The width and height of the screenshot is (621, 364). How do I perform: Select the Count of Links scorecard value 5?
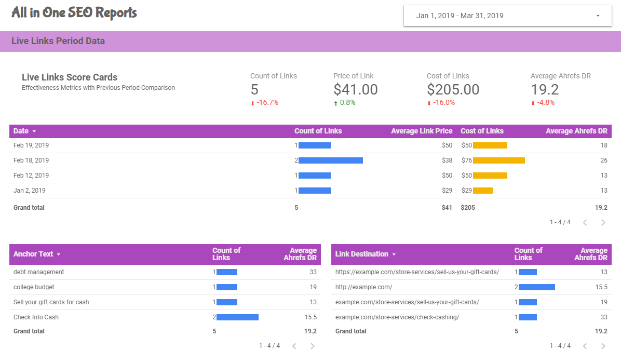pos(254,89)
